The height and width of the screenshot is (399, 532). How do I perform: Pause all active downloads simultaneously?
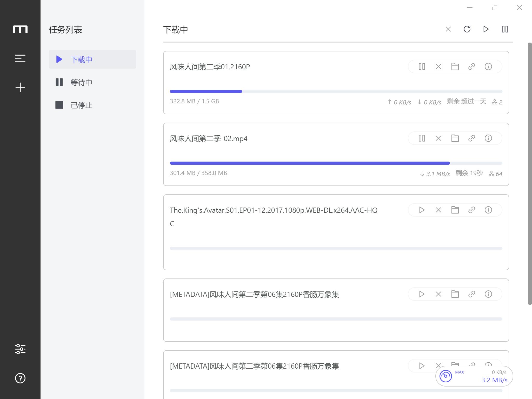pos(505,29)
